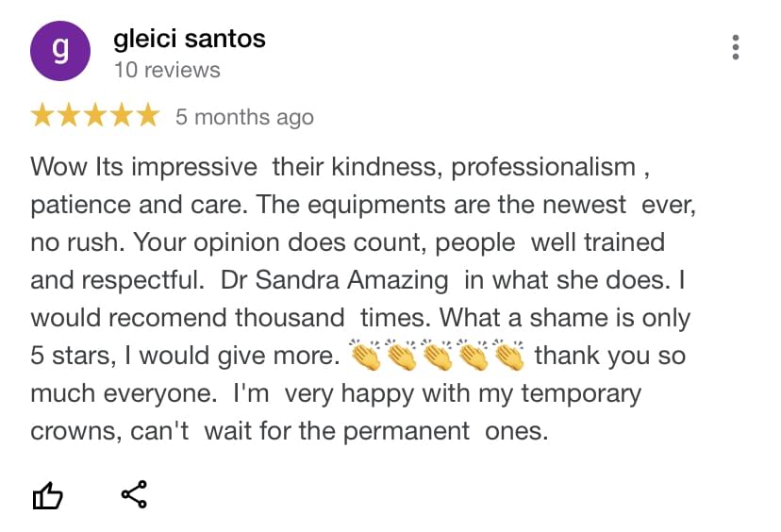Click the word 'professionalism' in the review
781x532 pixels.
543,167
